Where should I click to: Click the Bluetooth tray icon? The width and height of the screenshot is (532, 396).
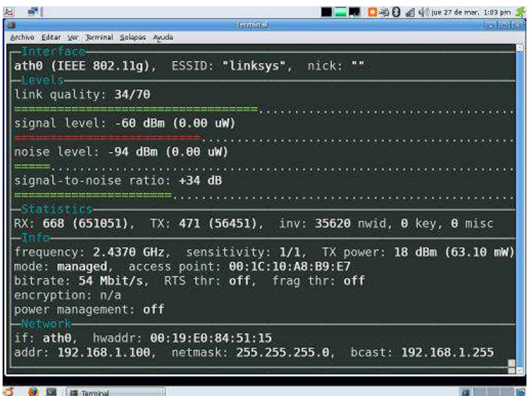click(x=396, y=12)
